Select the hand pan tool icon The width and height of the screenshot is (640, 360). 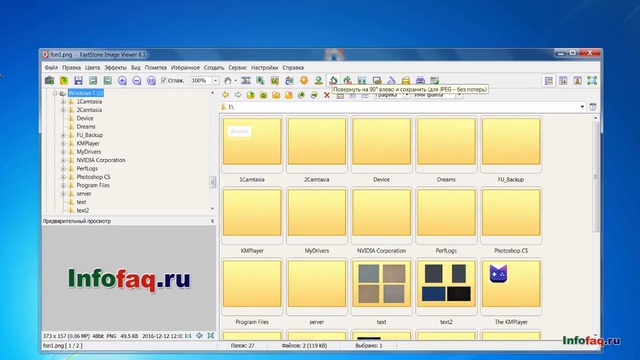click(x=228, y=80)
